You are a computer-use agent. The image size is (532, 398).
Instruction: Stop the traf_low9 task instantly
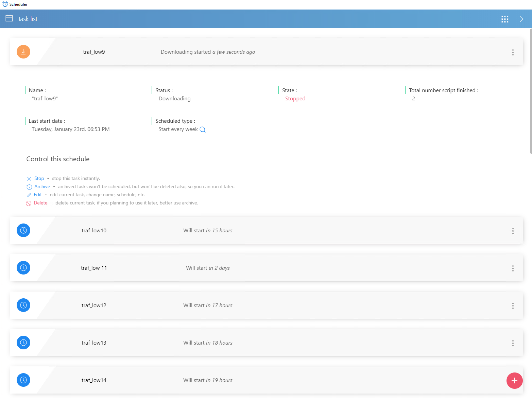pyautogui.click(x=39, y=179)
